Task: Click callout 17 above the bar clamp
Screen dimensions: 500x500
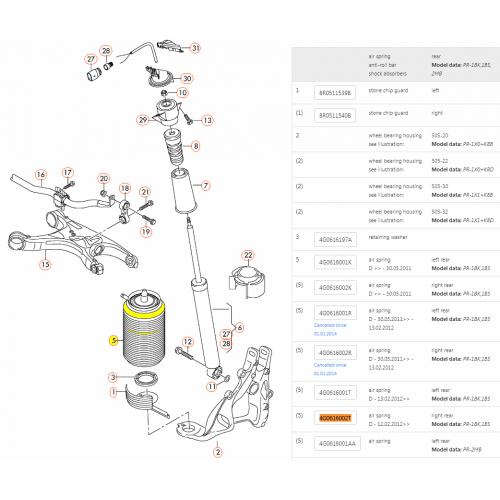Action: tap(68, 173)
